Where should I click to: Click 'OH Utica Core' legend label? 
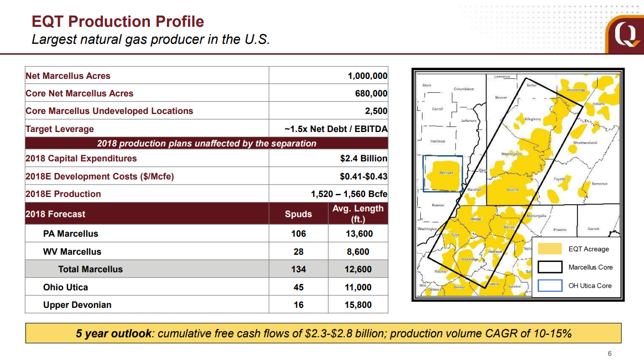point(590,286)
